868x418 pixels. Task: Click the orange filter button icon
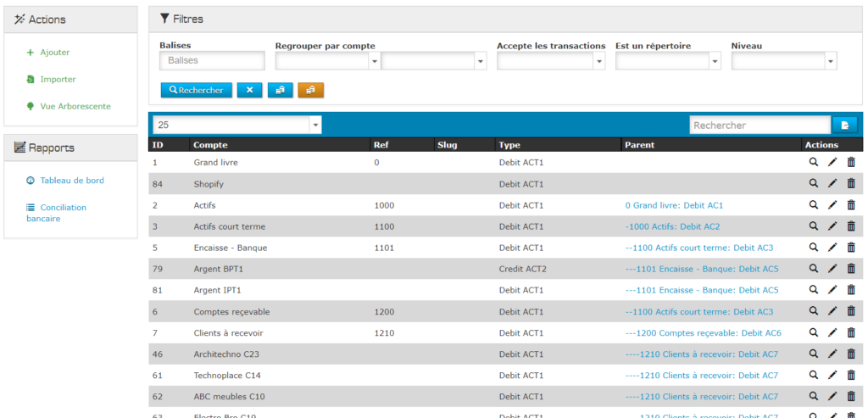coord(310,90)
